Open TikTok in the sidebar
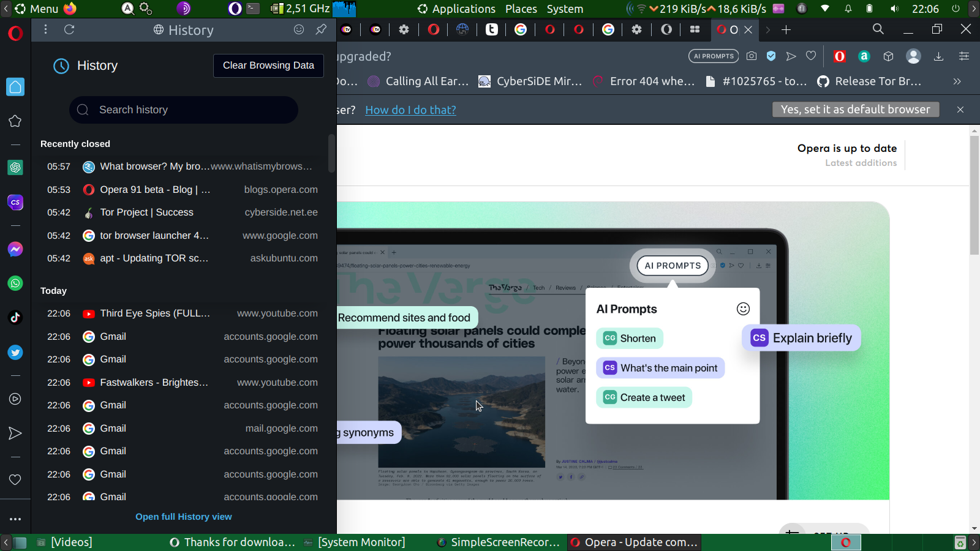This screenshot has width=980, height=551. tap(15, 317)
